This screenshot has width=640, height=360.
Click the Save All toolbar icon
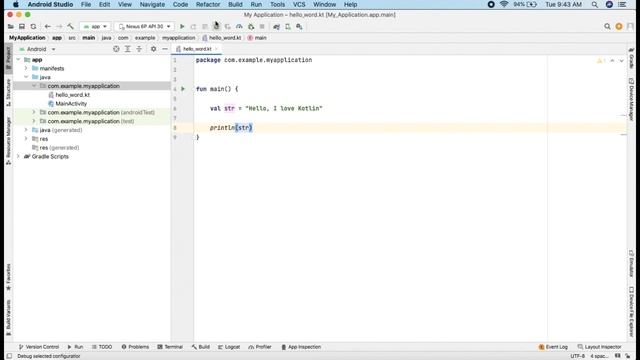(x=22, y=27)
